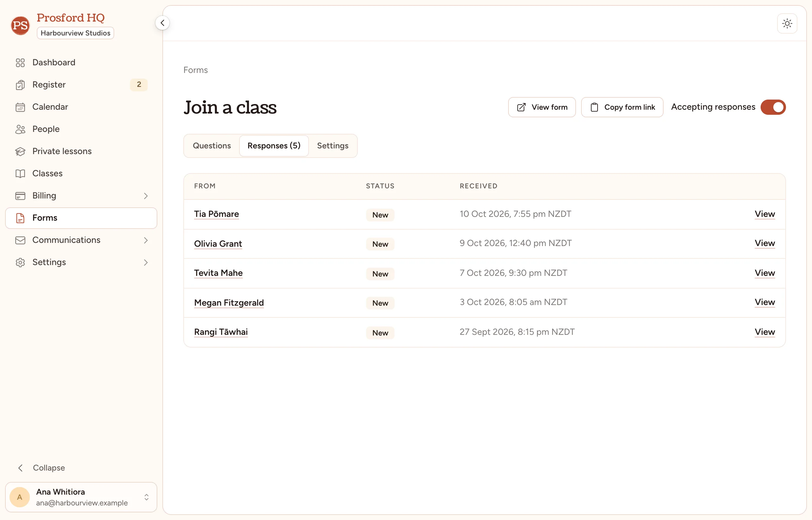This screenshot has height=520, width=812.
Task: Click the Communications envelope icon
Action: 20,240
